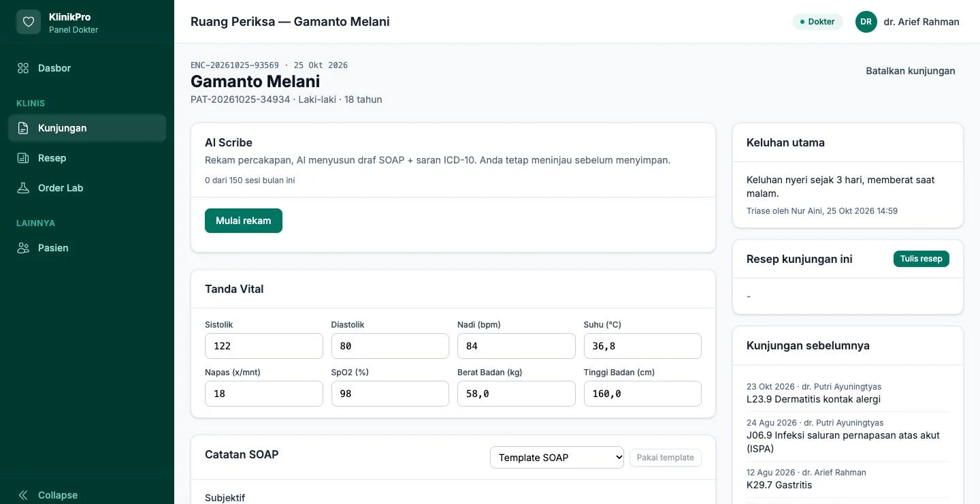This screenshot has width=980, height=504.
Task: Click dr. Arief Rahman name in header
Action: point(921,22)
